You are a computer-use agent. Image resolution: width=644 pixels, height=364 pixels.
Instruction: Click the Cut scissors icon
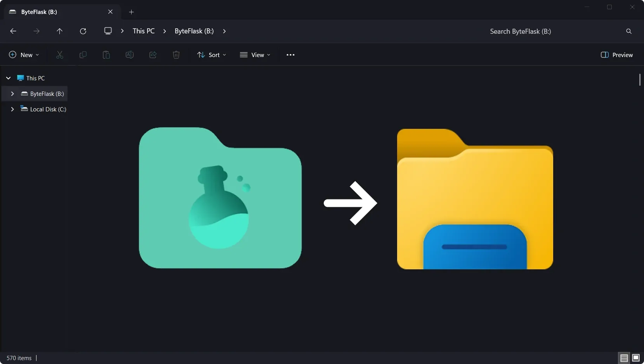click(x=59, y=55)
